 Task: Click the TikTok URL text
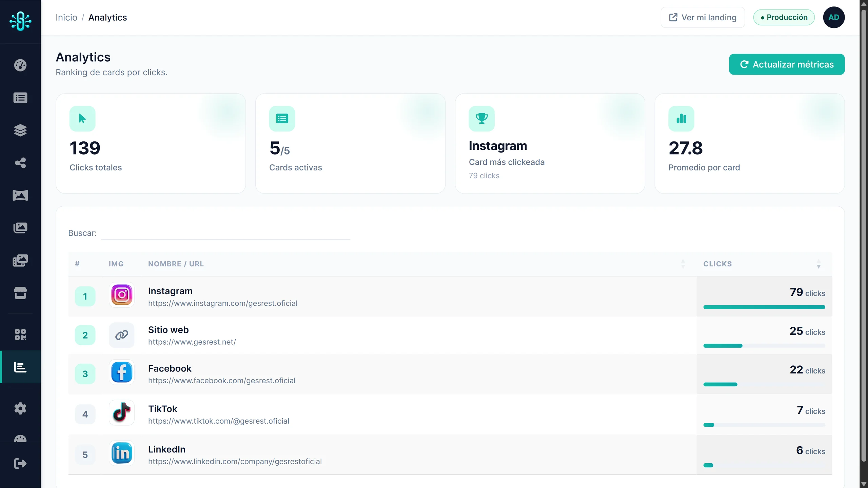pyautogui.click(x=219, y=421)
